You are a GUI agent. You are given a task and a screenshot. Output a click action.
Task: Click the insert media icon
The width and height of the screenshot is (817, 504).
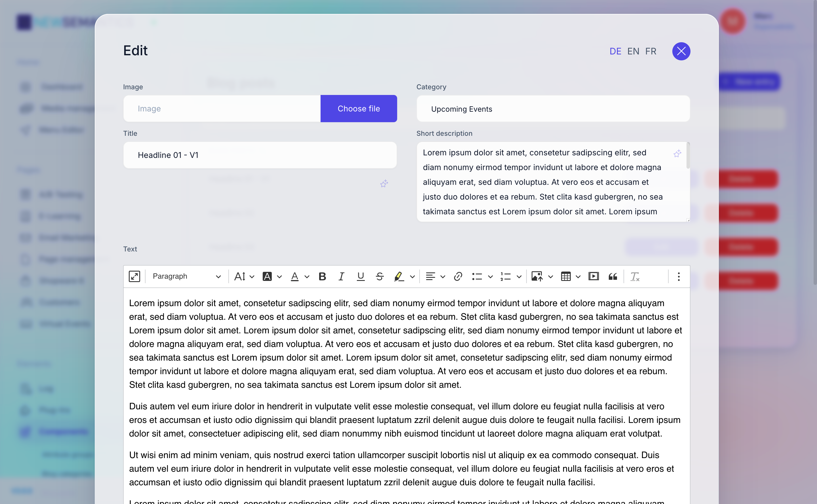pos(593,276)
